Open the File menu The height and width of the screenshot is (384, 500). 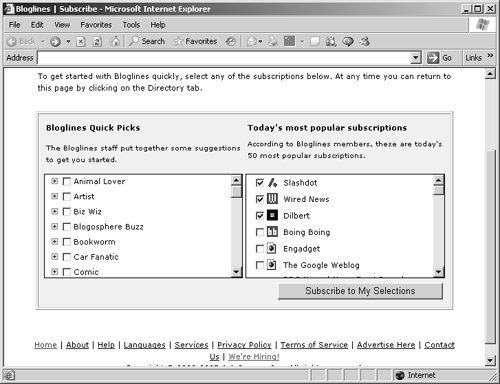(14, 25)
